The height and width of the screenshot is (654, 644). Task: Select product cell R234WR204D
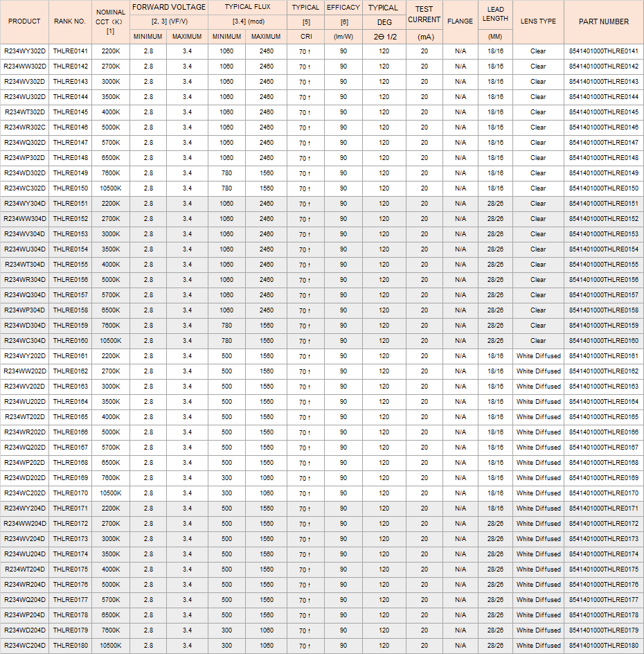click(x=25, y=584)
